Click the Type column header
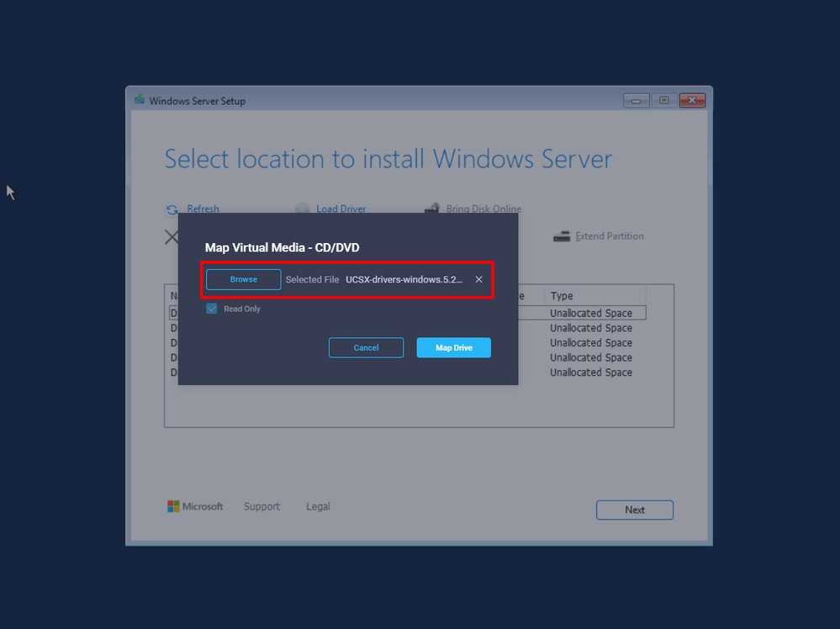The width and height of the screenshot is (840, 629). (x=563, y=295)
